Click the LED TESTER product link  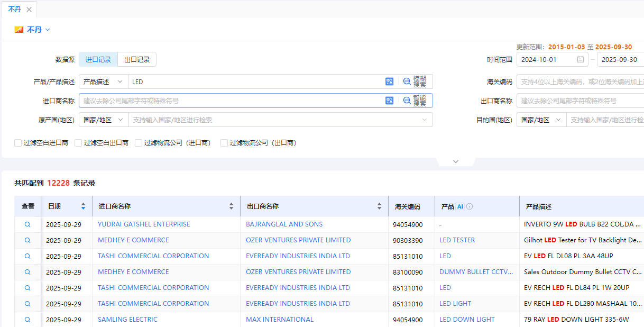pyautogui.click(x=457, y=240)
